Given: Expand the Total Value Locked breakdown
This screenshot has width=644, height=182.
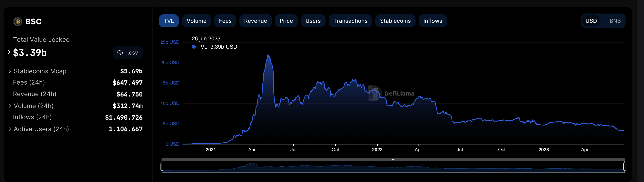Looking at the screenshot, I should pos(9,52).
